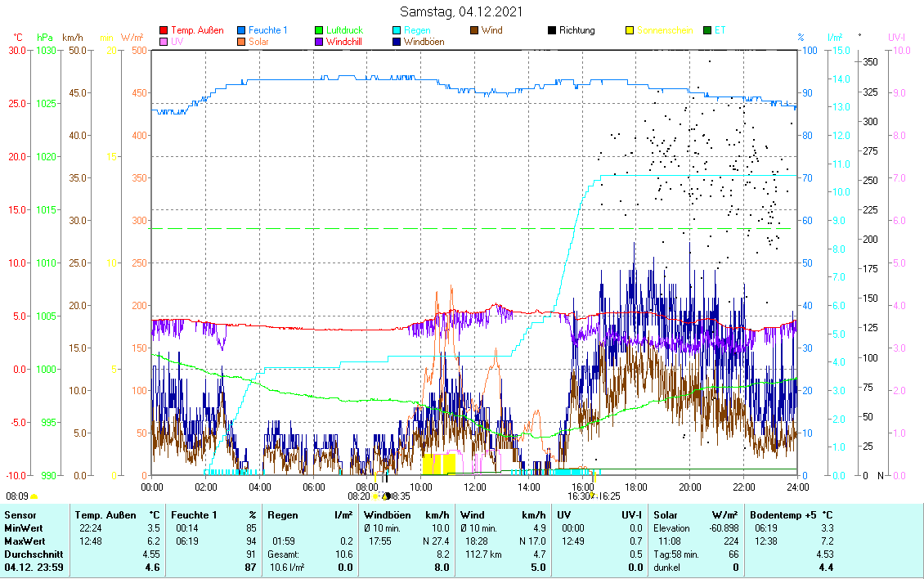Select the orange Solar legend marker
The width and height of the screenshot is (924, 579).
241,41
